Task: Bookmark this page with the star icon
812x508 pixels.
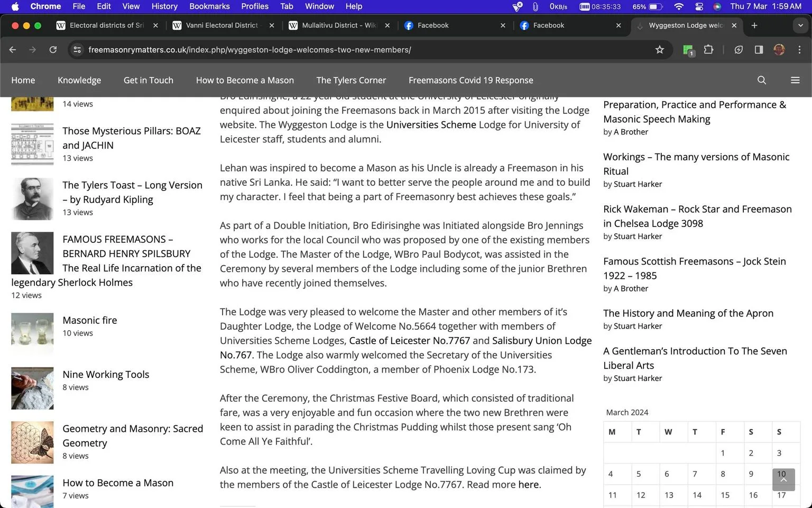Action: tap(659, 50)
